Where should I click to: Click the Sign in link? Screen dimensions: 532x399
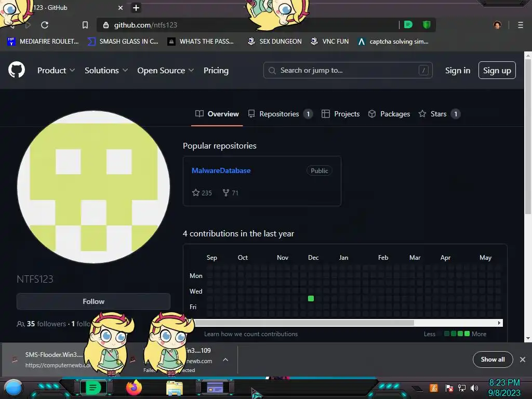click(x=458, y=71)
